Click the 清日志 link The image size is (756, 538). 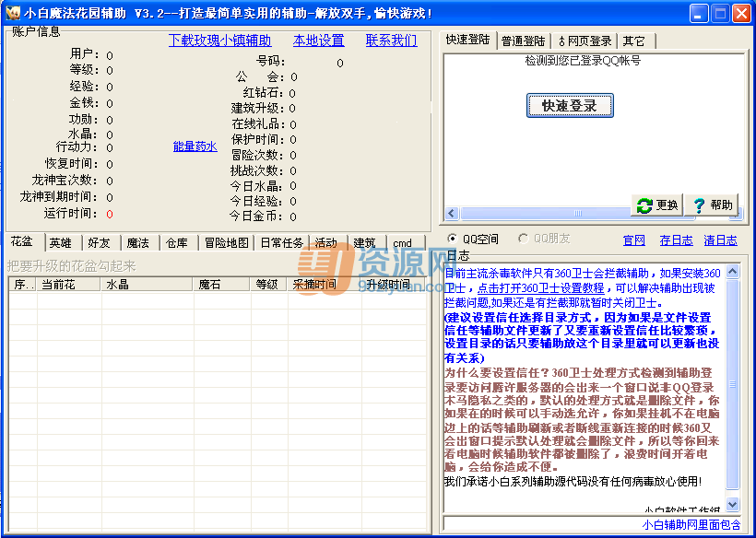coord(721,240)
